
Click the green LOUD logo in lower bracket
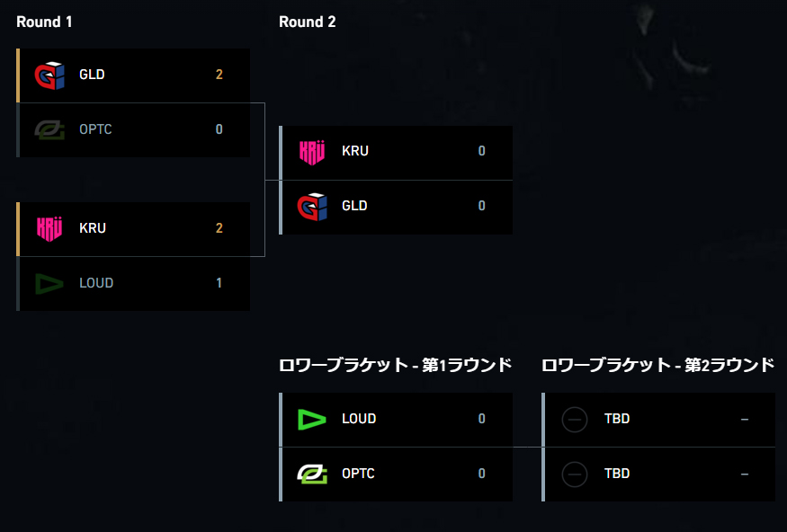tap(312, 420)
